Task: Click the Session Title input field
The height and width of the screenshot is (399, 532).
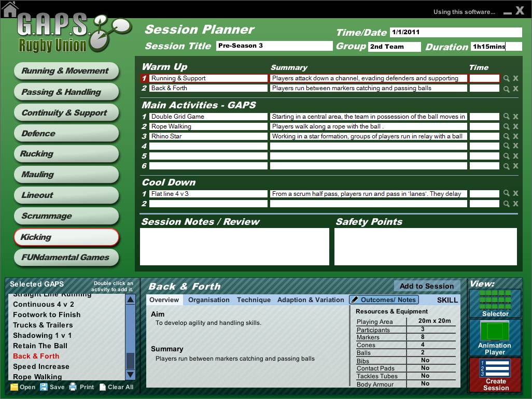Action: click(274, 46)
